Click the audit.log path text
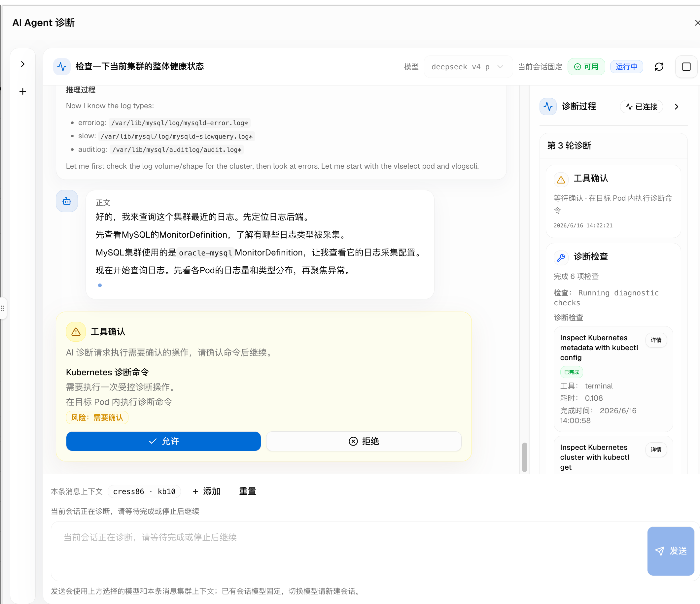Viewport: 700px width, 604px height. pos(177,150)
